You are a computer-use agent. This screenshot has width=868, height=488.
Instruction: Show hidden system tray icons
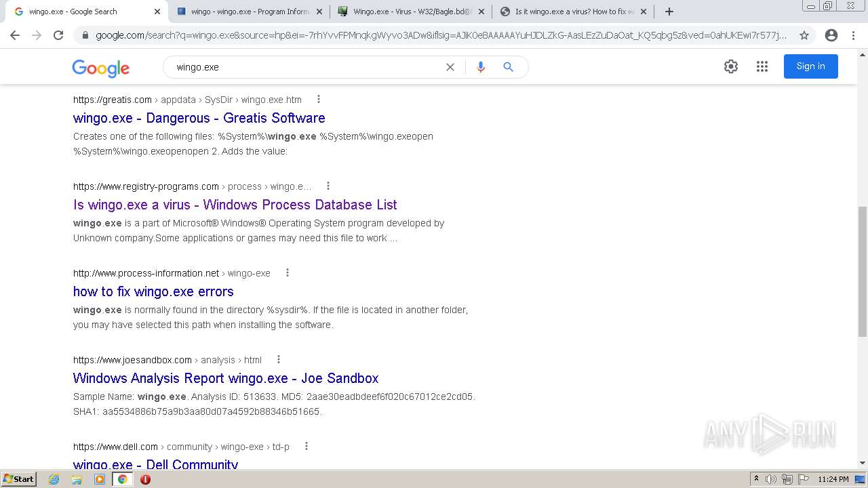756,479
